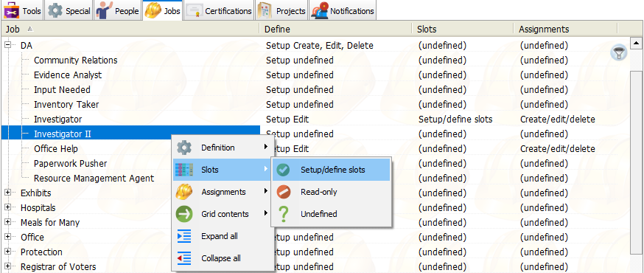644x273 pixels.
Task: Click the gear icon beside Definition
Action: (184, 148)
